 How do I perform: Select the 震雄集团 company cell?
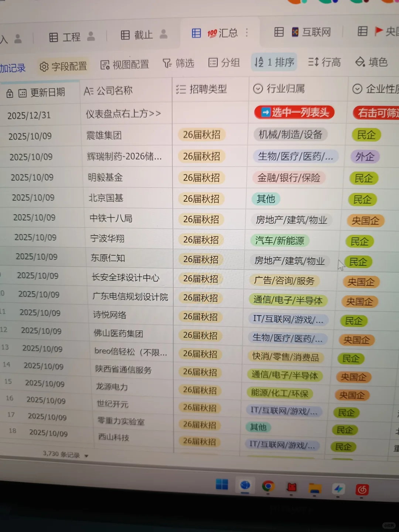click(x=127, y=135)
